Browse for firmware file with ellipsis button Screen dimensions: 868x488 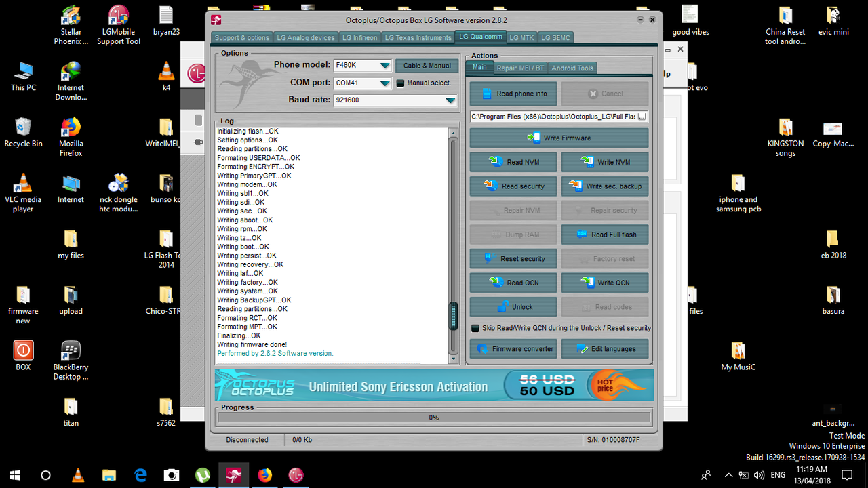[642, 117]
